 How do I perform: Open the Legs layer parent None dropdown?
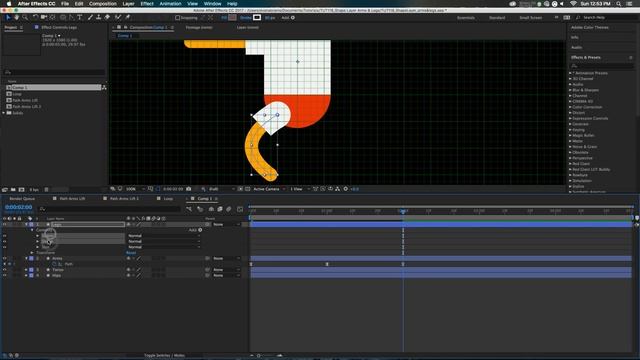[x=226, y=224]
